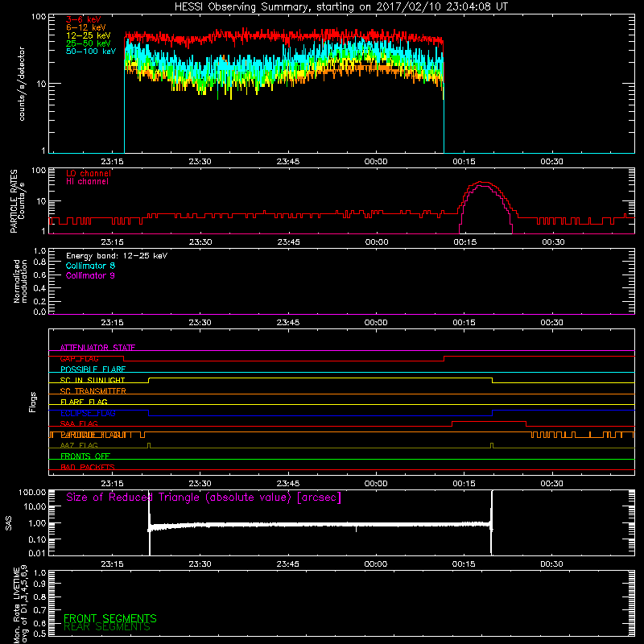This screenshot has height=644, width=644.
Task: Select the SC_IN_SUNLIGHT flag label
Action: pos(93,380)
